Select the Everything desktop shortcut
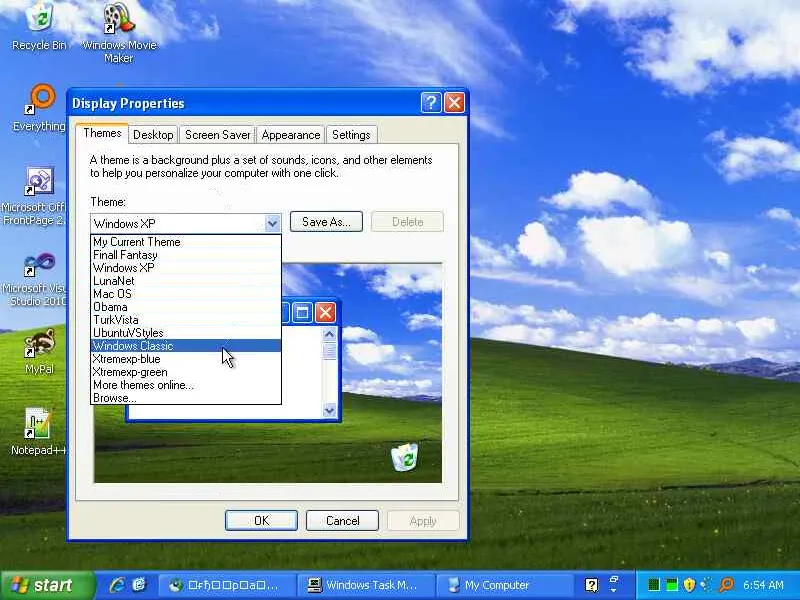This screenshot has height=600, width=800. (x=39, y=108)
